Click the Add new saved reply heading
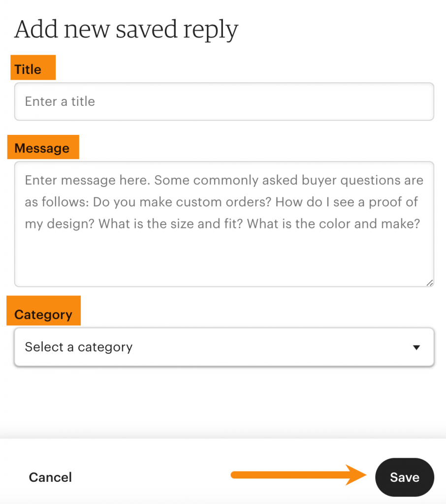The width and height of the screenshot is (446, 504). pos(126,29)
